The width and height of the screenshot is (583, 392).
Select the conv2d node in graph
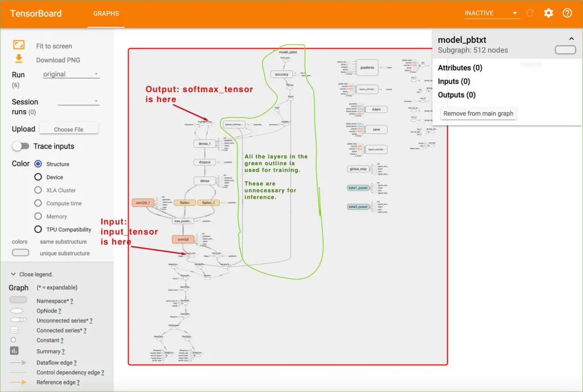[183, 240]
